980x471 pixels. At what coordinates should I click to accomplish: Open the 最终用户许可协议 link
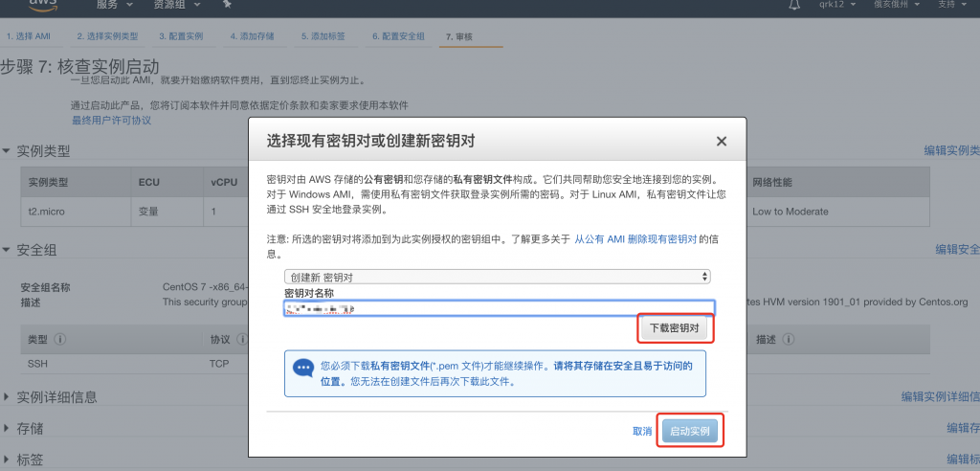coord(111,120)
